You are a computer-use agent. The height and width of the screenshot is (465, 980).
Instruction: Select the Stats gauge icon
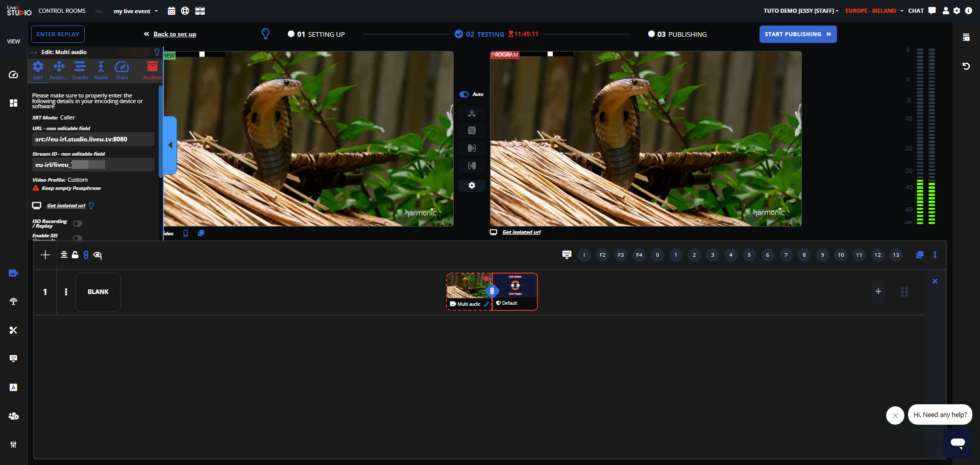[x=122, y=70]
